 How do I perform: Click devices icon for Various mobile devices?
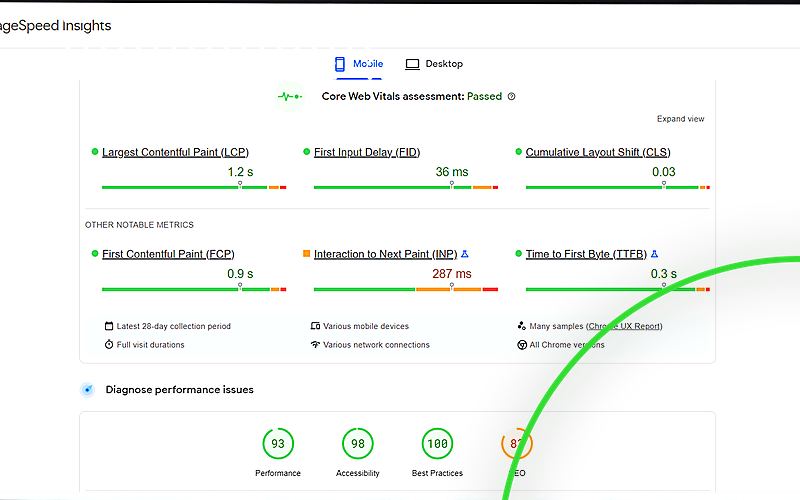coord(315,326)
